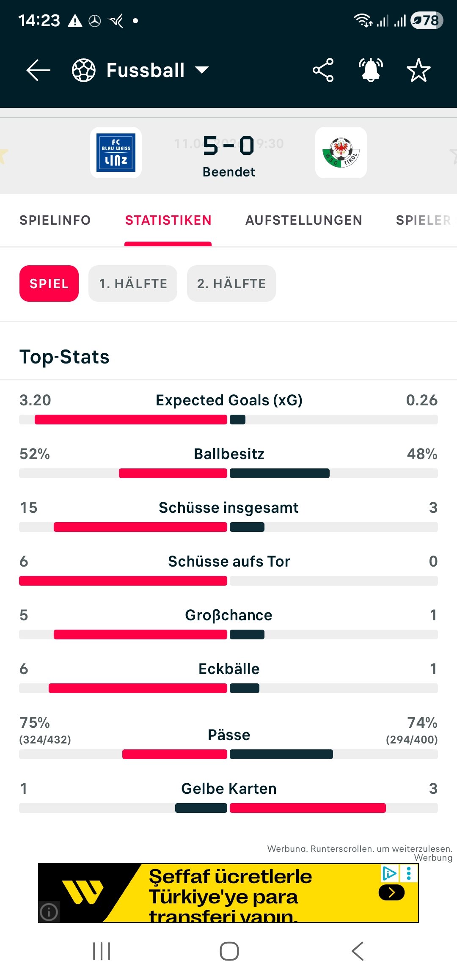This screenshot has width=457, height=980.
Task: Show stats for 1. Hälfte
Action: (x=133, y=284)
